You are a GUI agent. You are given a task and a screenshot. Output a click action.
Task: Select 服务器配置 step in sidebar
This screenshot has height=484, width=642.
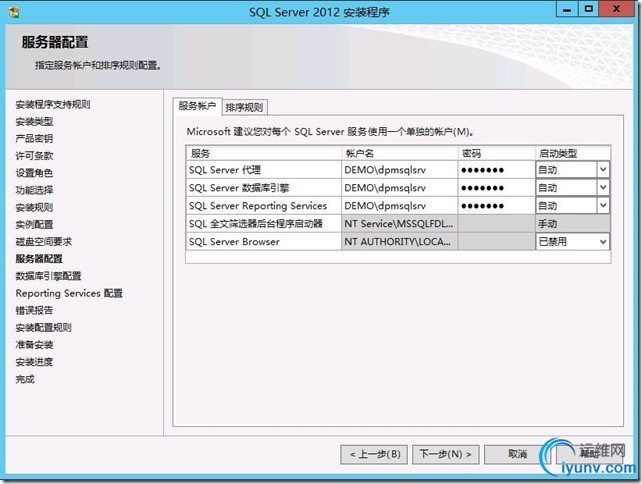pyautogui.click(x=39, y=259)
